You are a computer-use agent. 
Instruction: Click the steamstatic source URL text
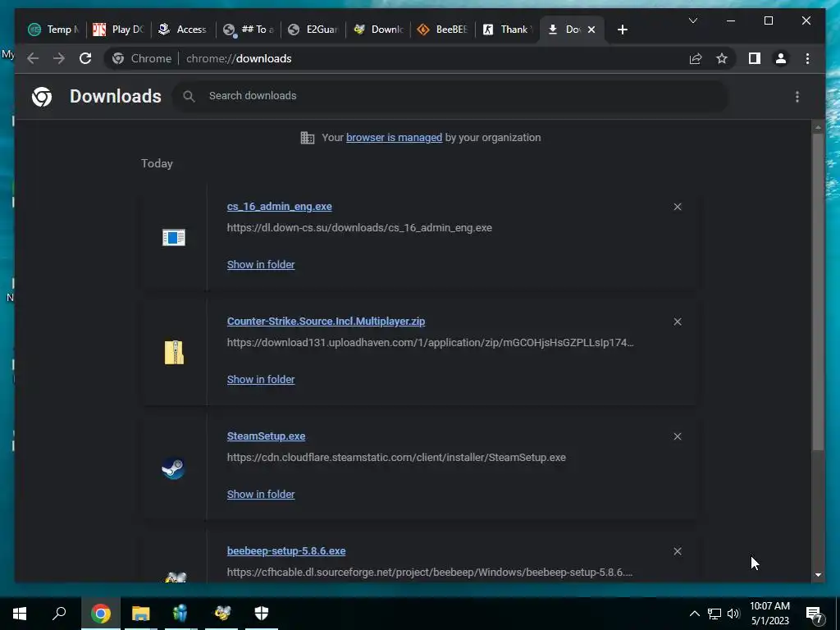click(x=396, y=458)
